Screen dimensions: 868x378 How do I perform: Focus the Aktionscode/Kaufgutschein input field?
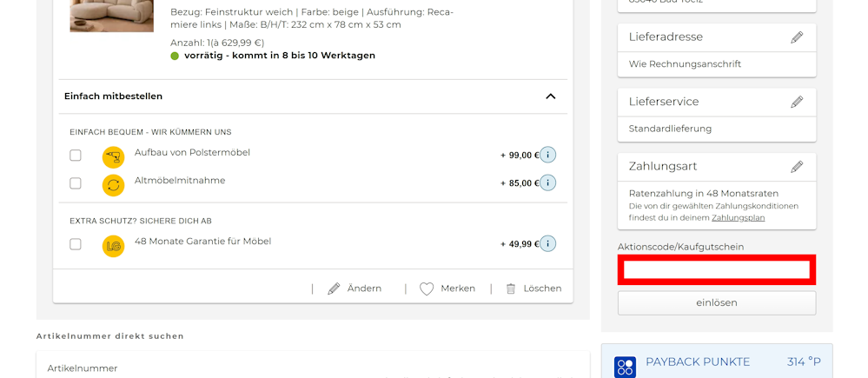pyautogui.click(x=716, y=269)
